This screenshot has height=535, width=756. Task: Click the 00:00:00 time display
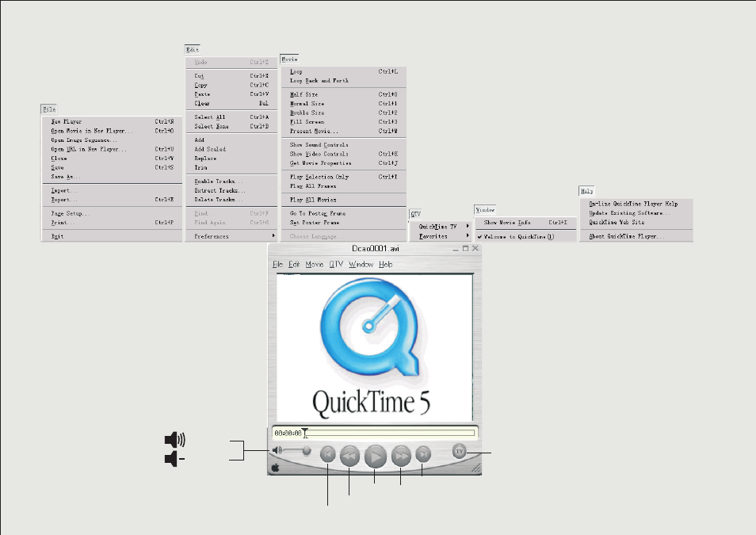tap(288, 434)
